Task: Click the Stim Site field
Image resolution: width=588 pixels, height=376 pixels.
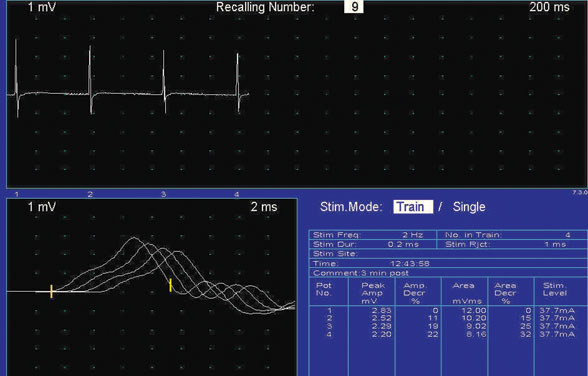Action: (448, 254)
